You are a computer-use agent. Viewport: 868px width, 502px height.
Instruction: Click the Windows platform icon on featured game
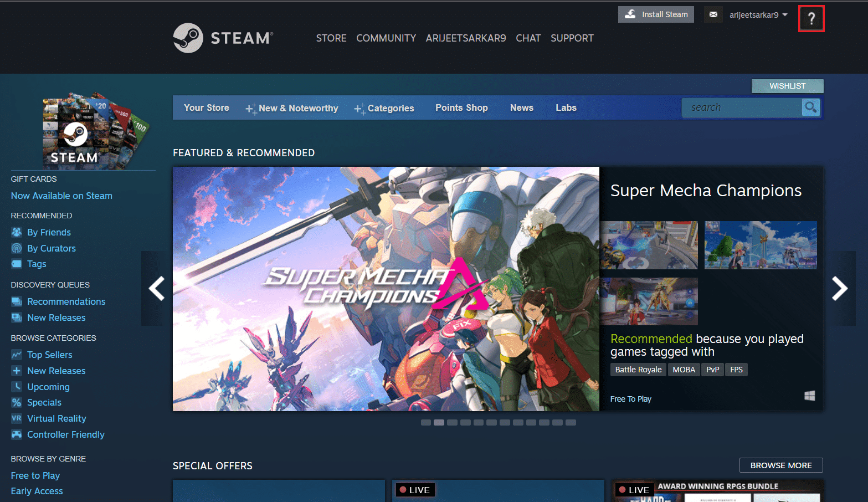coord(809,396)
